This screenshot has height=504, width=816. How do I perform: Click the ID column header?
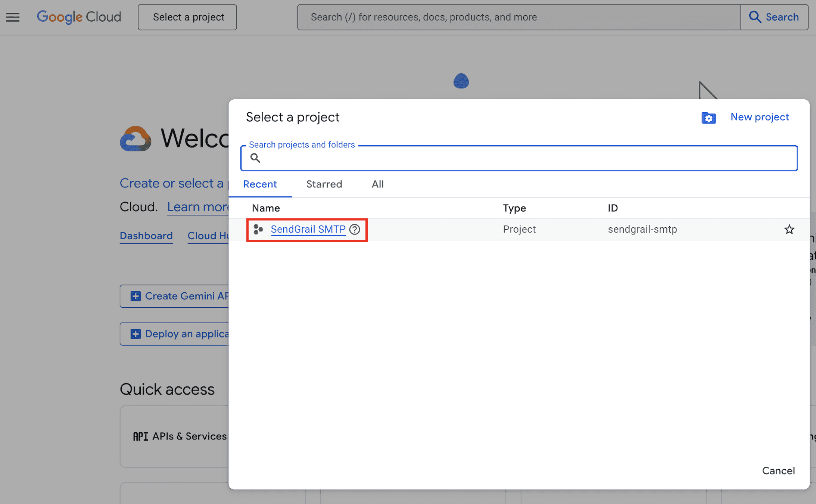tap(613, 208)
